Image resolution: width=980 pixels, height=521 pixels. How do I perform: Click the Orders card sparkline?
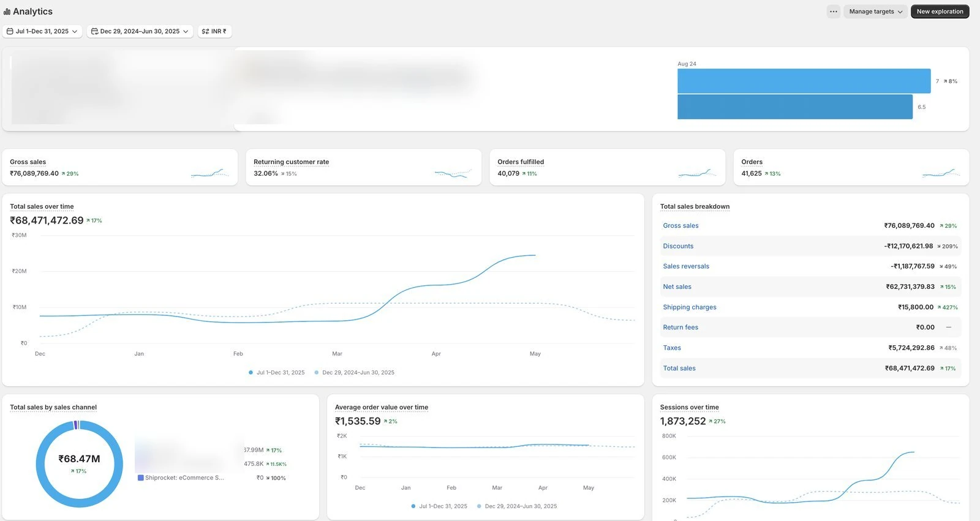point(941,173)
